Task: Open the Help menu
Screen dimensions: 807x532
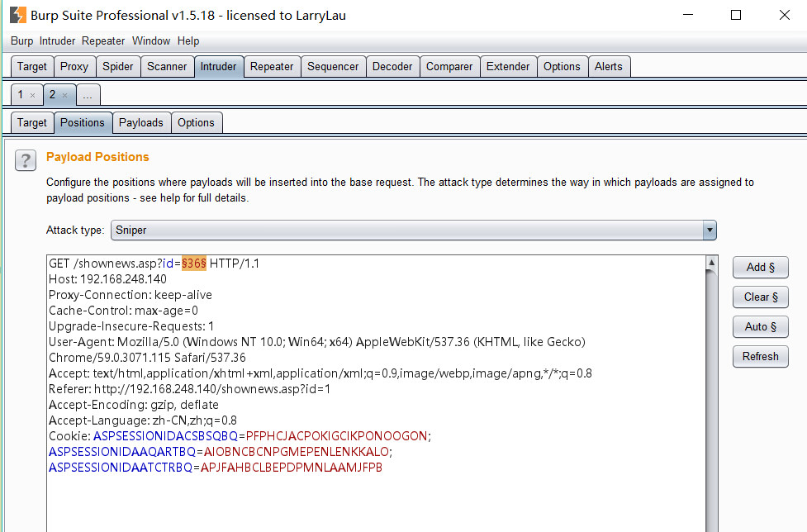Action: click(188, 40)
